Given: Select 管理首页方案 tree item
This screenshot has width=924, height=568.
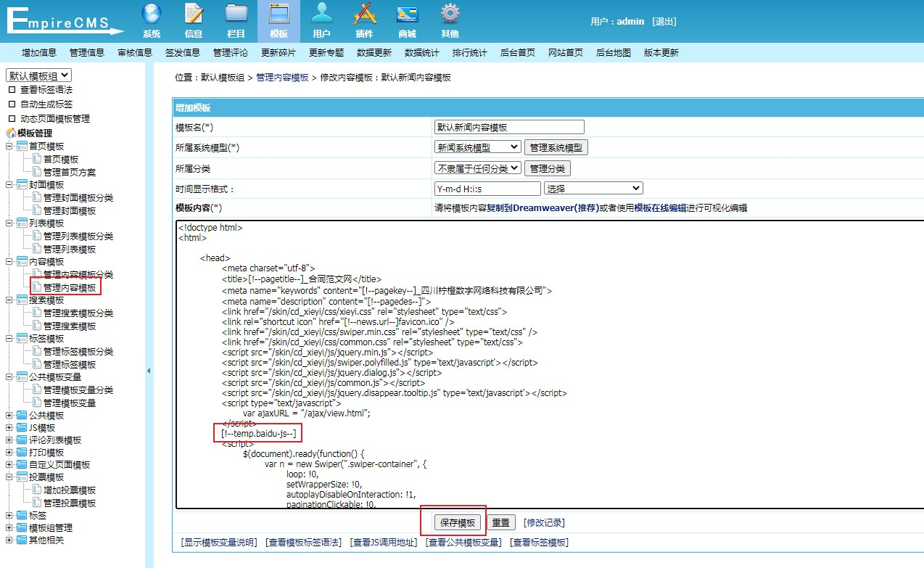Looking at the screenshot, I should point(70,173).
